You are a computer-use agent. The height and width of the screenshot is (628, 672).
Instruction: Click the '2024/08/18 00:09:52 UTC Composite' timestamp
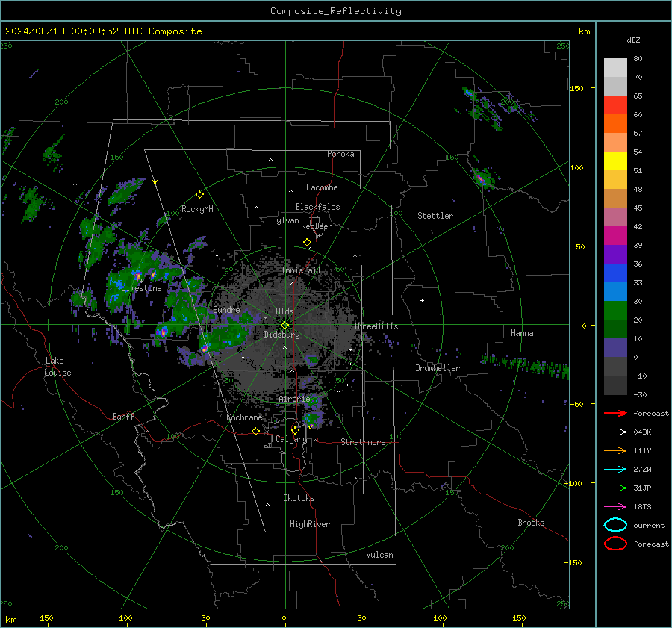103,31
